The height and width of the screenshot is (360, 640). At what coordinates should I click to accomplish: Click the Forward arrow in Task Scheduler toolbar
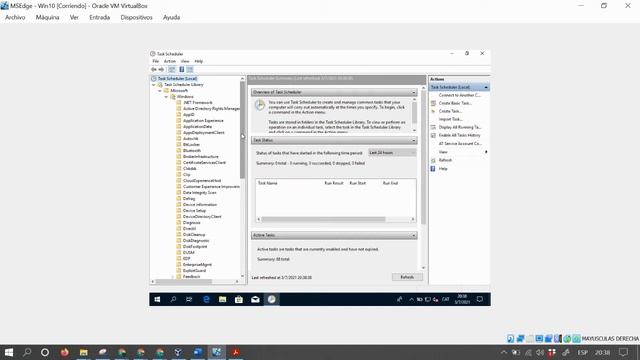[x=161, y=69]
